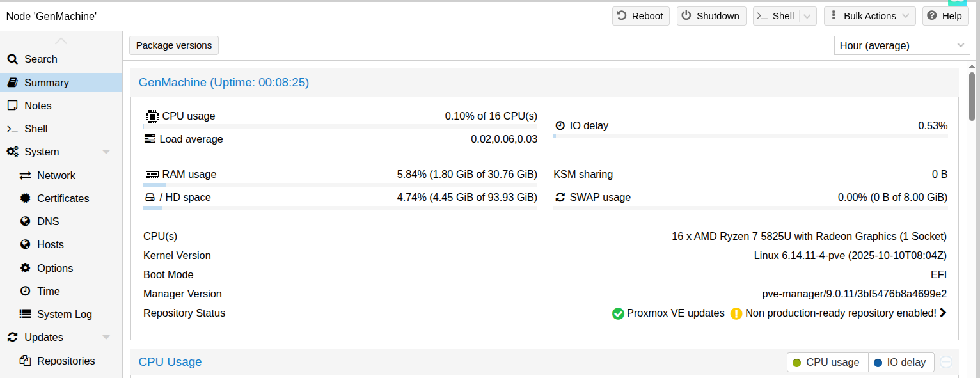Collapse the CPU Usage chart panel
The height and width of the screenshot is (378, 980).
(946, 362)
